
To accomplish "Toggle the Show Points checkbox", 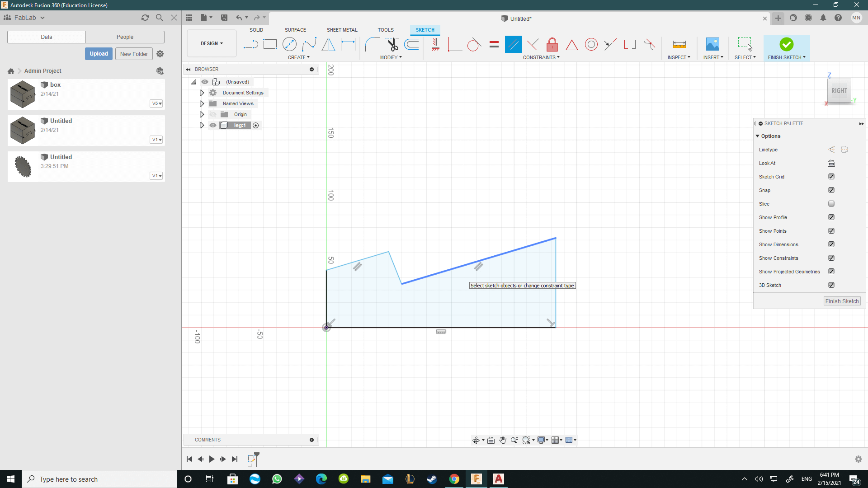I will click(831, 231).
